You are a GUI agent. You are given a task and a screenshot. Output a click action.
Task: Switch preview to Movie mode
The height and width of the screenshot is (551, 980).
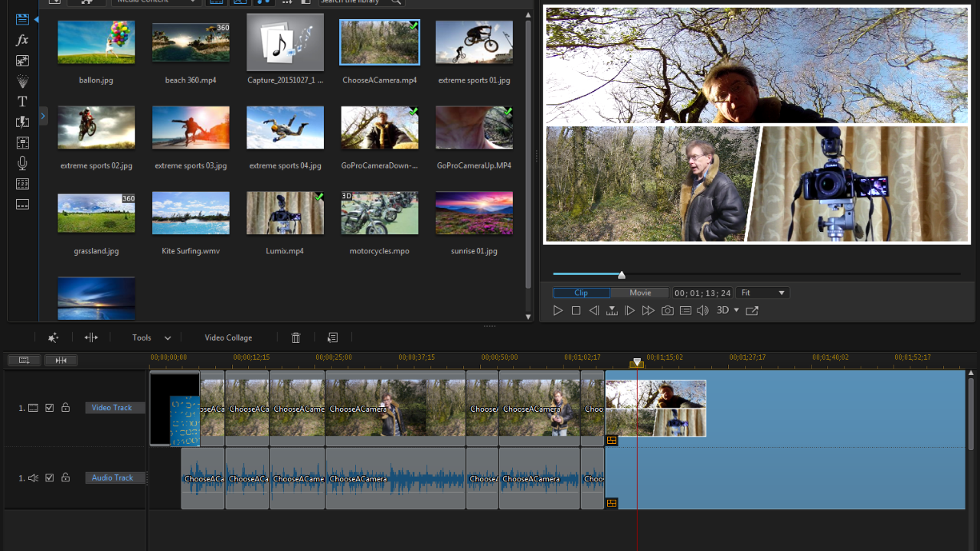(x=640, y=293)
